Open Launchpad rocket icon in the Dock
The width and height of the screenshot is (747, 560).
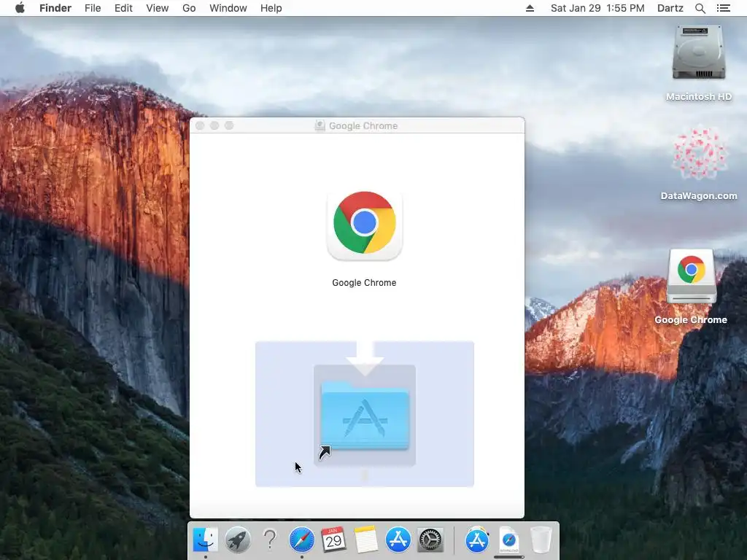[x=237, y=540]
